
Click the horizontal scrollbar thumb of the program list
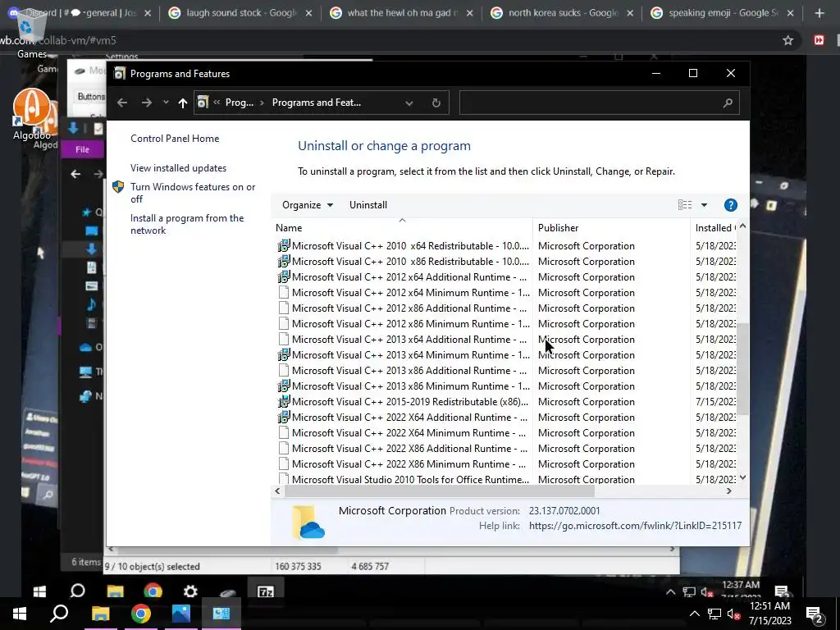click(x=440, y=491)
